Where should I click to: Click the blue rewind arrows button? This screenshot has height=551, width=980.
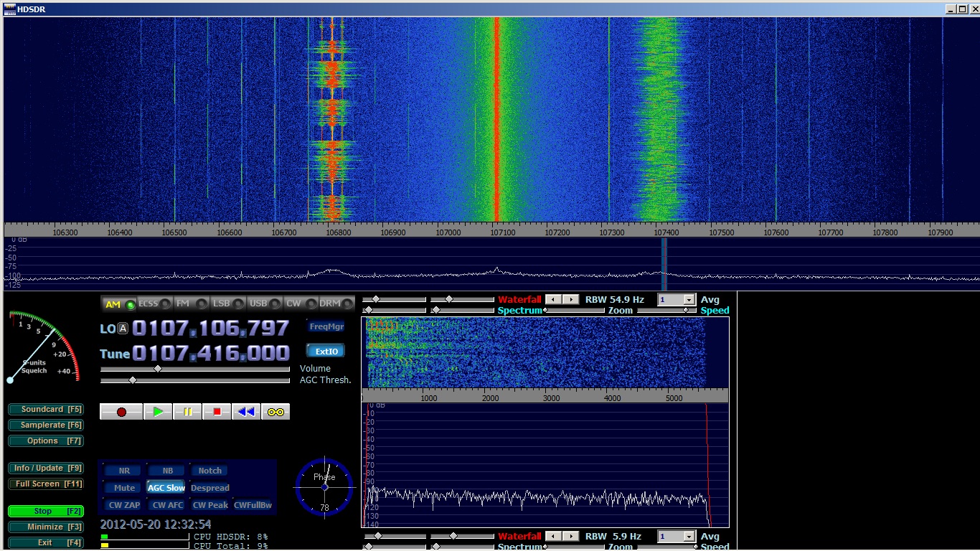246,412
